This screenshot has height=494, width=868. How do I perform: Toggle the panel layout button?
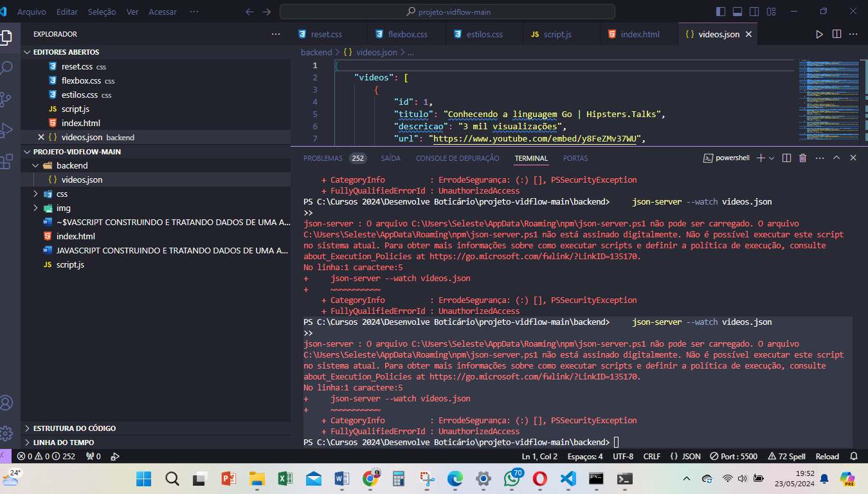(x=737, y=12)
